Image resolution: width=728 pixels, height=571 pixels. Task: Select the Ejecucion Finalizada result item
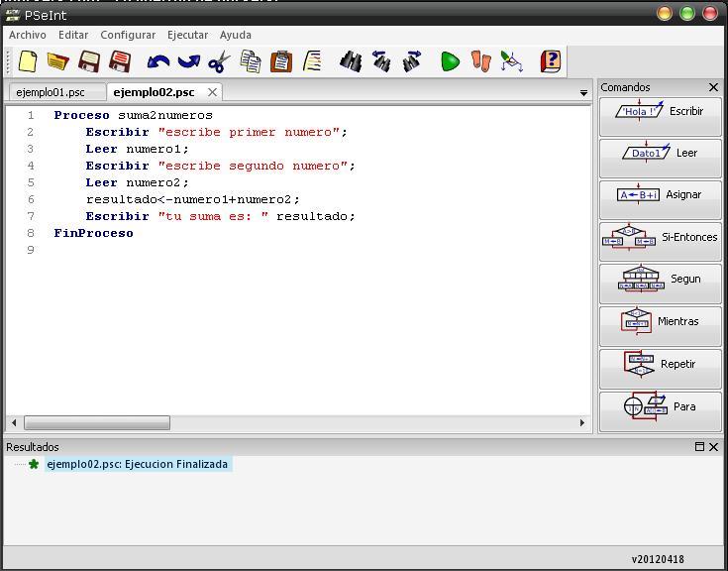(x=137, y=464)
